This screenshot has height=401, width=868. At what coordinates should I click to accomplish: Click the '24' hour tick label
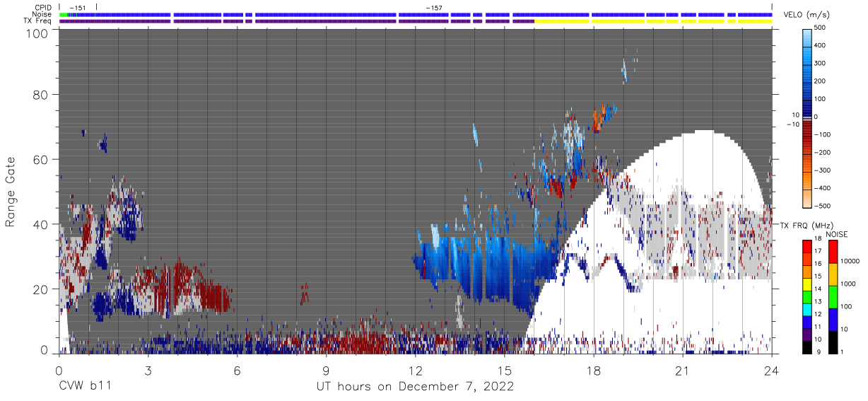(771, 370)
